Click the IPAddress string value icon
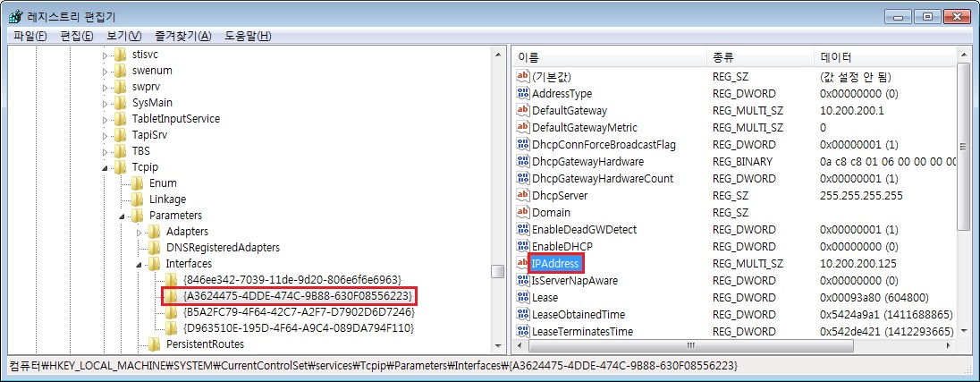 click(x=522, y=263)
